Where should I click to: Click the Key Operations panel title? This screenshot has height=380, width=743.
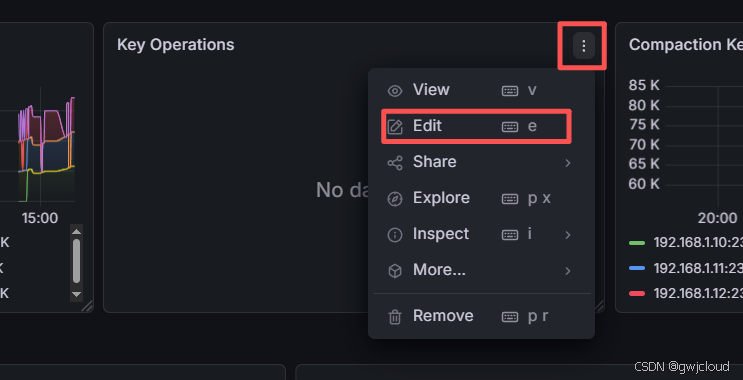tap(176, 45)
